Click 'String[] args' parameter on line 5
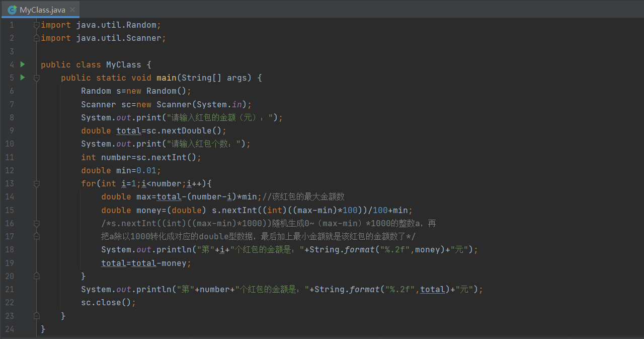 pos(214,78)
